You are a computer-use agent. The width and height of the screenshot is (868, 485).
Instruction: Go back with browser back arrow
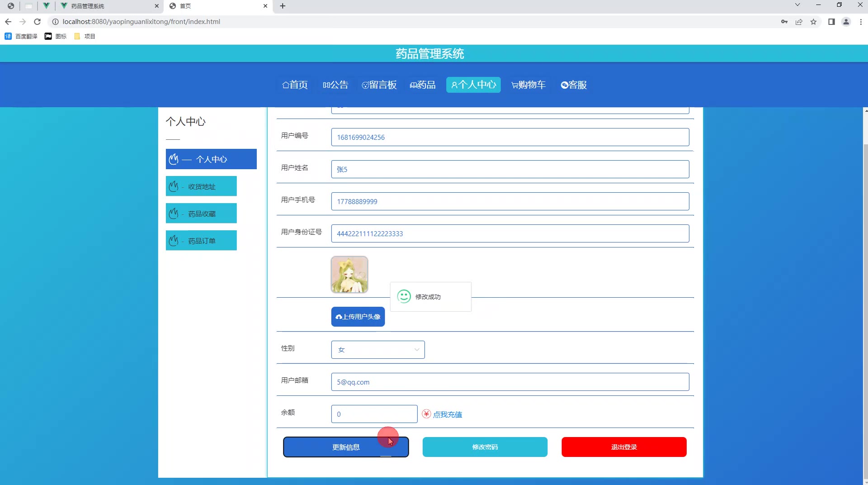(x=8, y=22)
